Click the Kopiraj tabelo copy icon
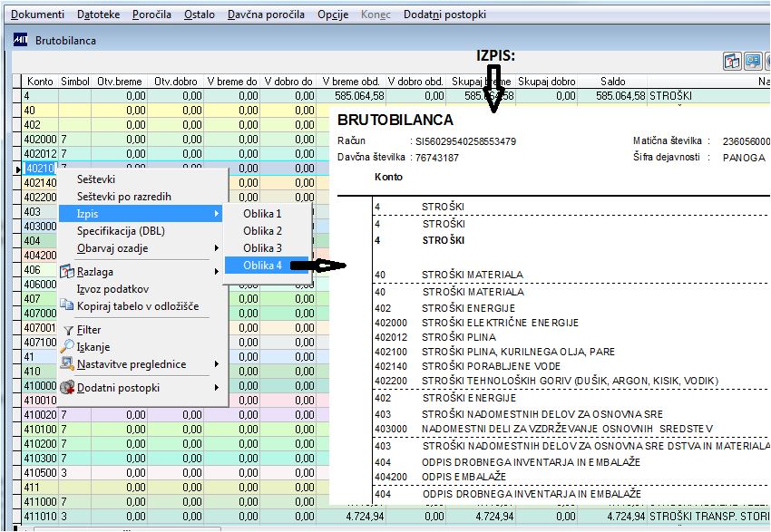 tap(67, 305)
